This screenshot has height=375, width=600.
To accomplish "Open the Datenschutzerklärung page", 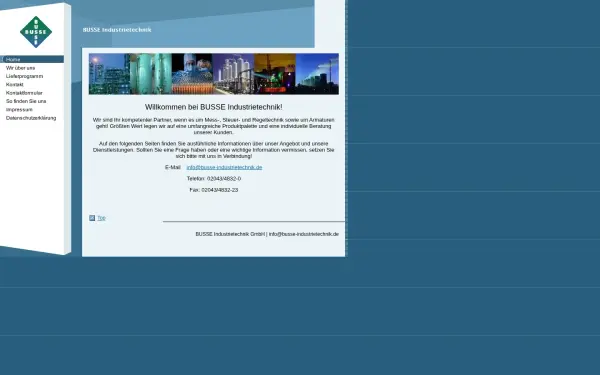I will (31, 118).
